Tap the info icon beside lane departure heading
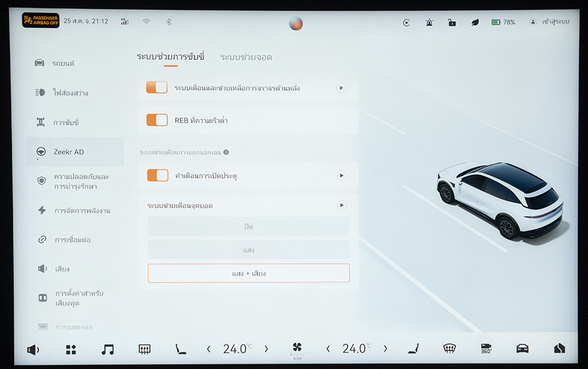This screenshot has width=588, height=369. click(x=226, y=152)
